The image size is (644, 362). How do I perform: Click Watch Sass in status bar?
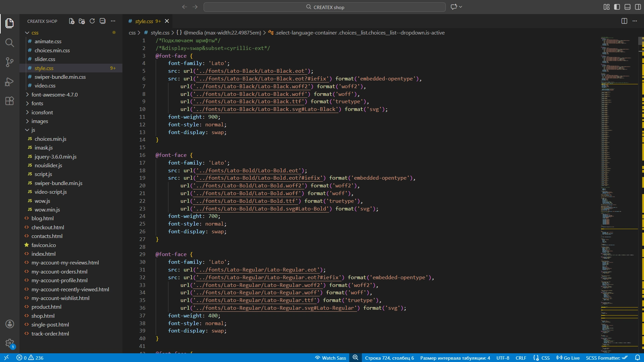(x=330, y=358)
